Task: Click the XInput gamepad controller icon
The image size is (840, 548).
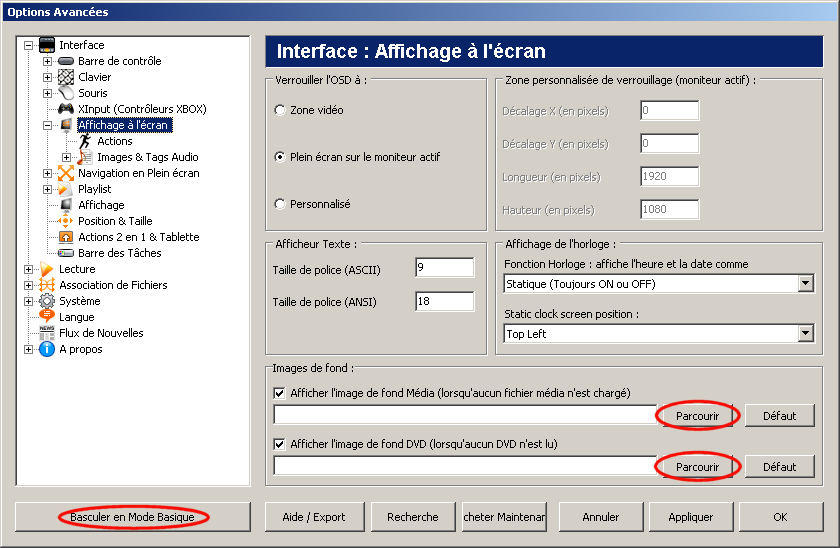Action: click(x=66, y=109)
